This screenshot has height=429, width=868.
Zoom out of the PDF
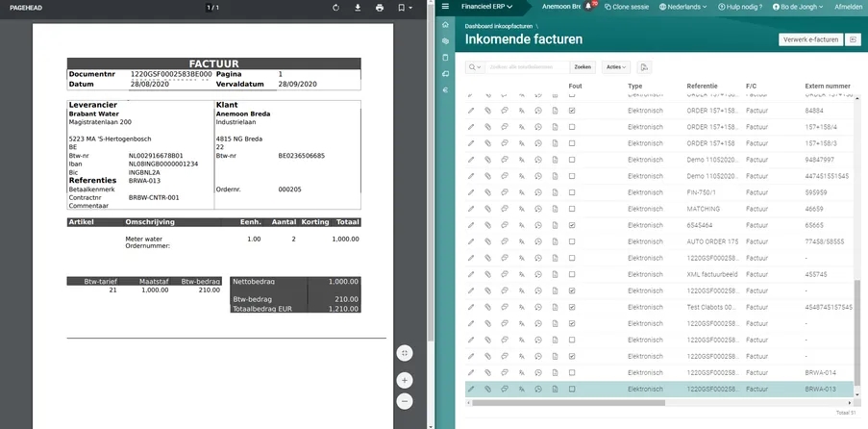point(405,400)
